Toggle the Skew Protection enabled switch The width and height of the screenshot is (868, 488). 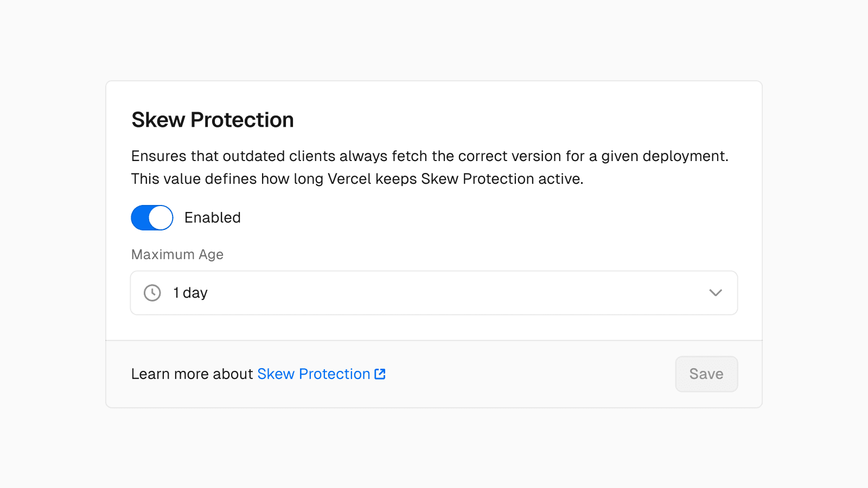coord(152,217)
